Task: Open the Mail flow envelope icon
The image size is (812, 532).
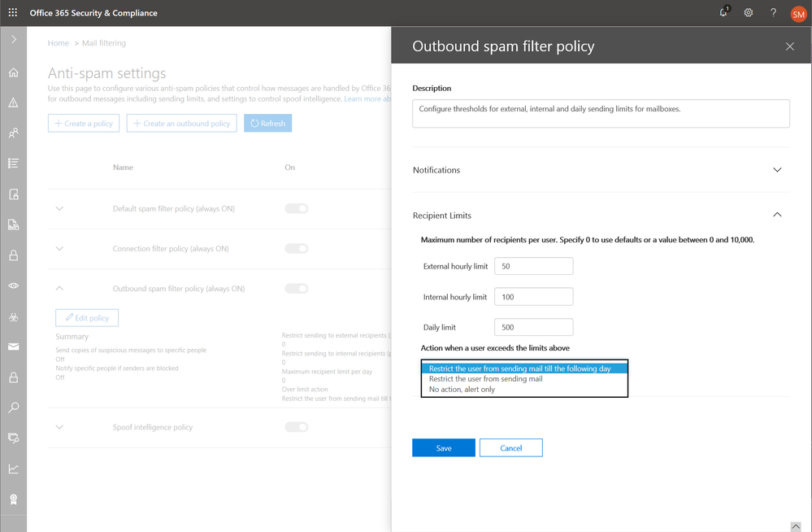Action: point(14,347)
